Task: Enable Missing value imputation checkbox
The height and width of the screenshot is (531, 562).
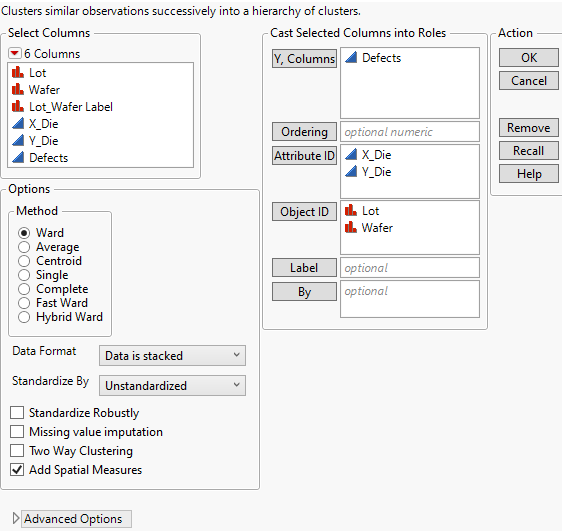Action: [17, 432]
